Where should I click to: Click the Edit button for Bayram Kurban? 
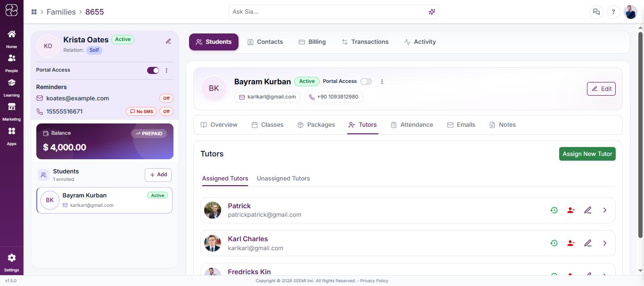601,89
